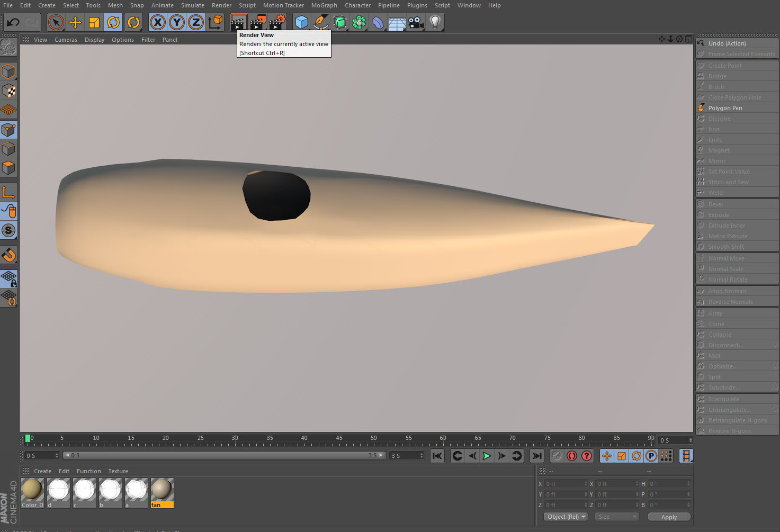780x532 pixels.
Task: Click the Apply button
Action: [x=669, y=517]
